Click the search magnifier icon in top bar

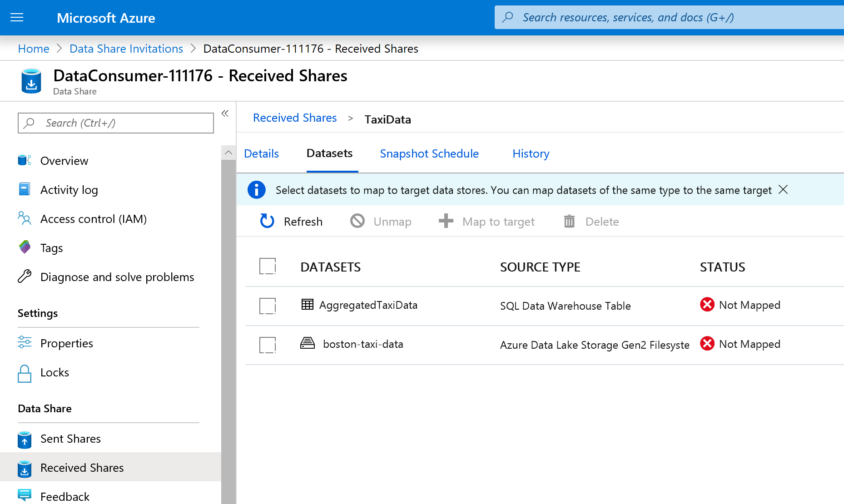(x=508, y=17)
